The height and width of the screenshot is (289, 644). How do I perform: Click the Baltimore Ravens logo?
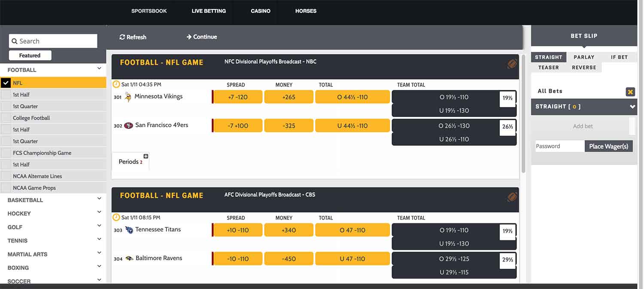tap(129, 258)
